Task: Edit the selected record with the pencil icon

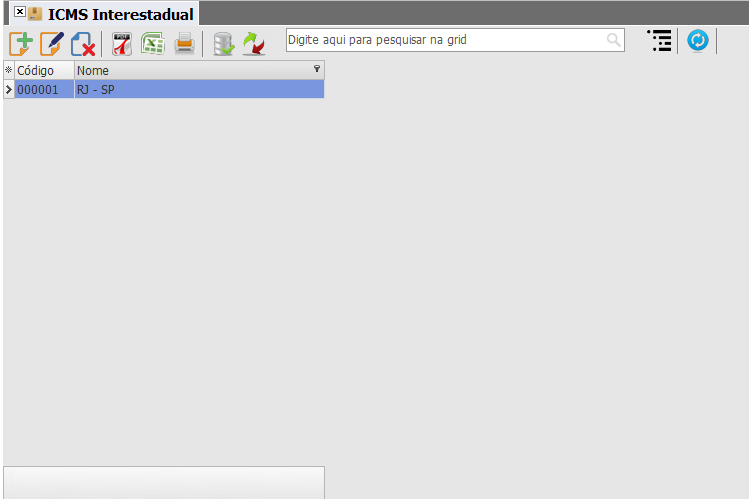Action: (52, 43)
